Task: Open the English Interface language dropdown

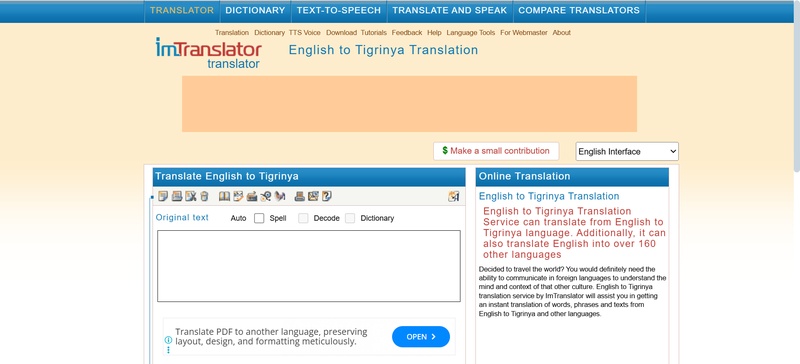Action: coord(627,152)
